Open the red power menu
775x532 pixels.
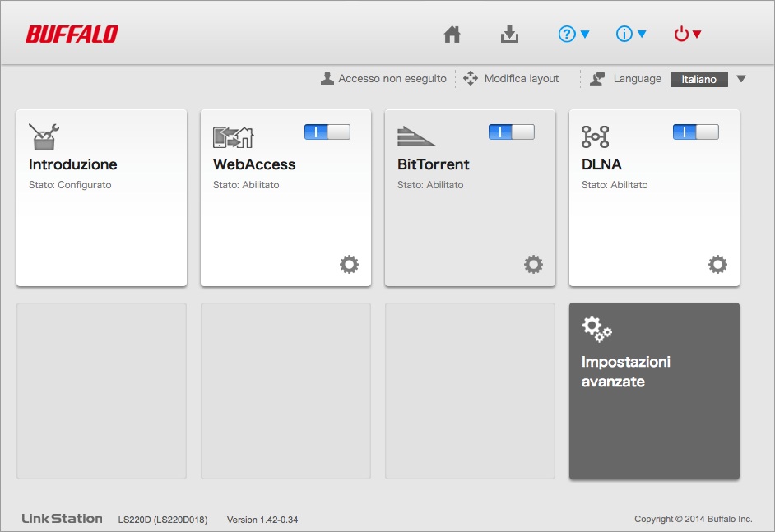tap(688, 34)
